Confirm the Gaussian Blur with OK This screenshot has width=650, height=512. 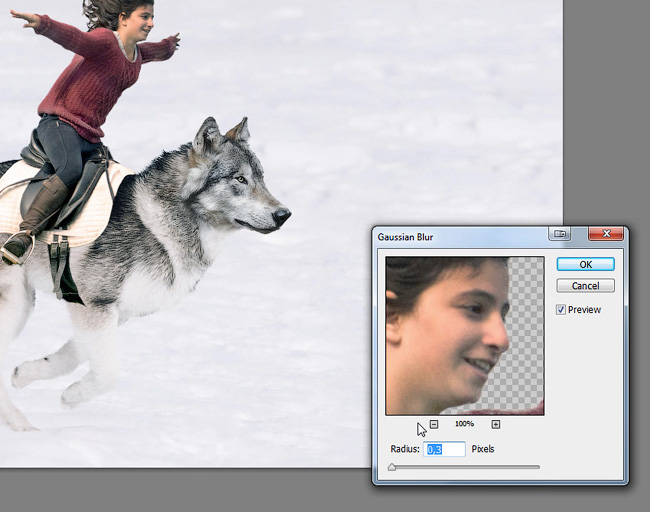click(x=585, y=264)
